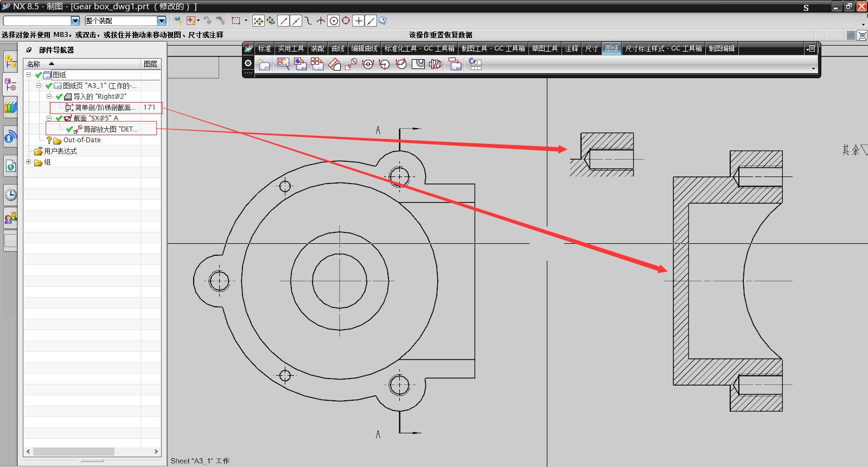Open the View Creation Wizard icon
This screenshot has width=868, height=467.
pyautogui.click(x=283, y=64)
